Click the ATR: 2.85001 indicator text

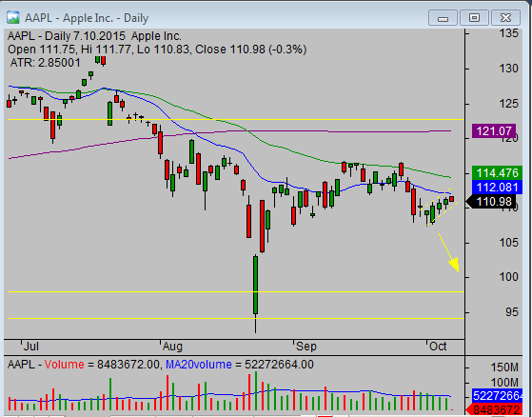(x=45, y=63)
